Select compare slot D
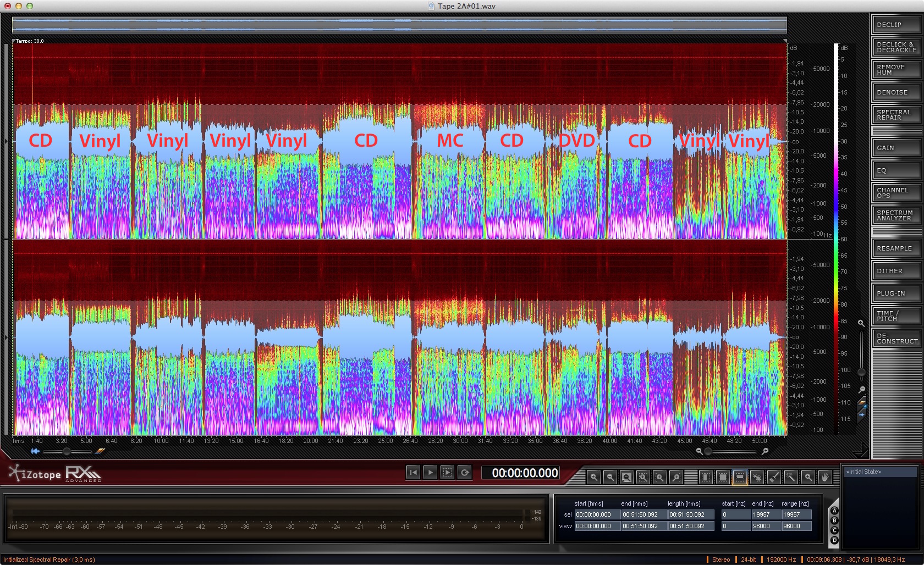 834,541
